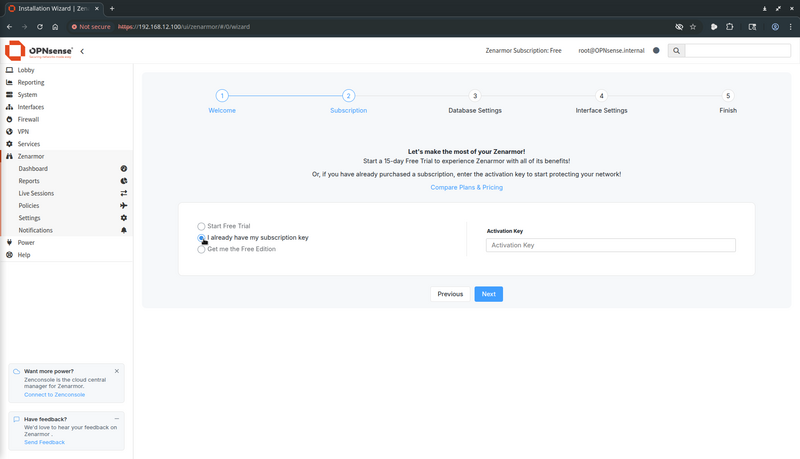This screenshot has width=800, height=459.
Task: Click the Notifications bell icon
Action: point(123,230)
